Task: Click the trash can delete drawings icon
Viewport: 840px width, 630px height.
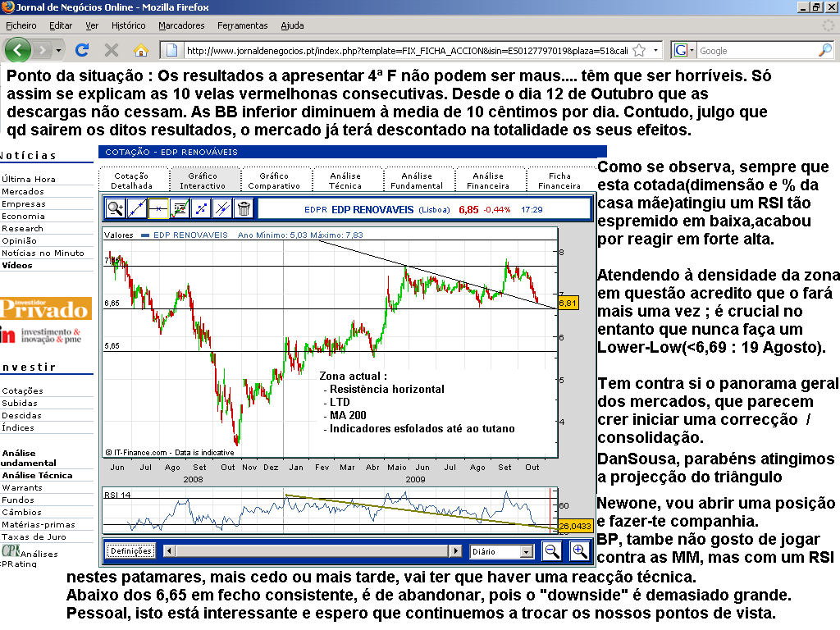Action: [244, 208]
